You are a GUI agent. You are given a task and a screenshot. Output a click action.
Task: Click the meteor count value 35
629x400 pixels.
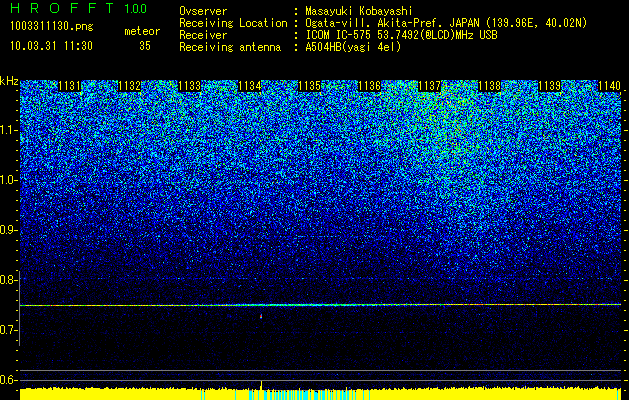pyautogui.click(x=145, y=46)
